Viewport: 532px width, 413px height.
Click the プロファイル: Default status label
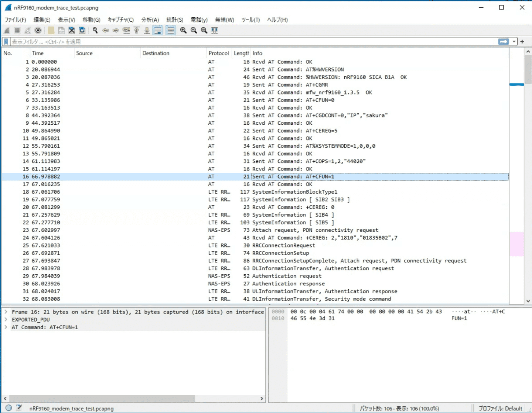500,408
